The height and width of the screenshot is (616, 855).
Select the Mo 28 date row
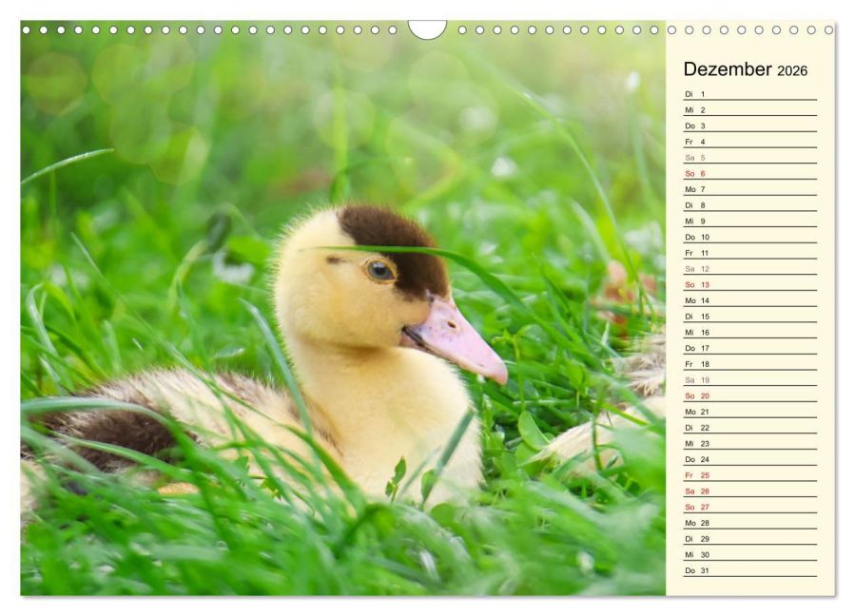[x=750, y=524]
